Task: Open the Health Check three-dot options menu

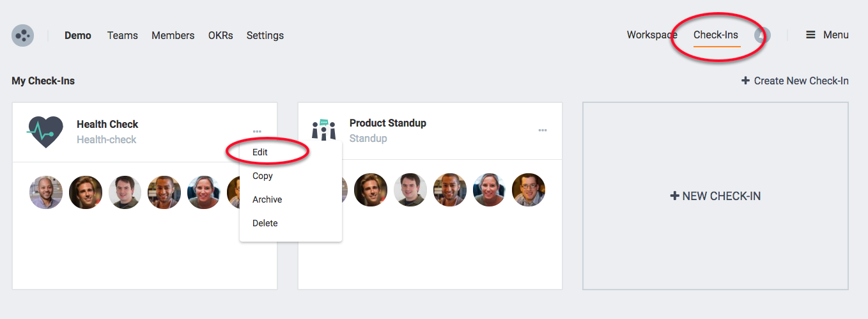Action: pos(257,132)
